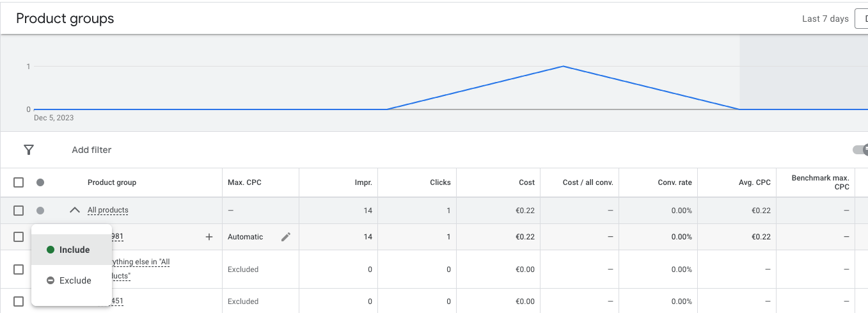Open the Last 7 days date range
Image resolution: width=868 pixels, height=313 pixels.
[825, 19]
